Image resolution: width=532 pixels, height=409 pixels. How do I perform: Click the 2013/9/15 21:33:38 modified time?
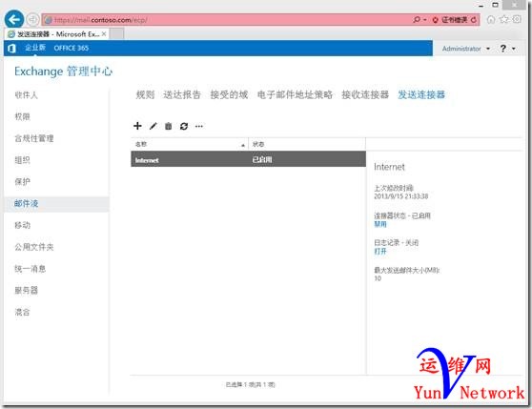click(401, 196)
